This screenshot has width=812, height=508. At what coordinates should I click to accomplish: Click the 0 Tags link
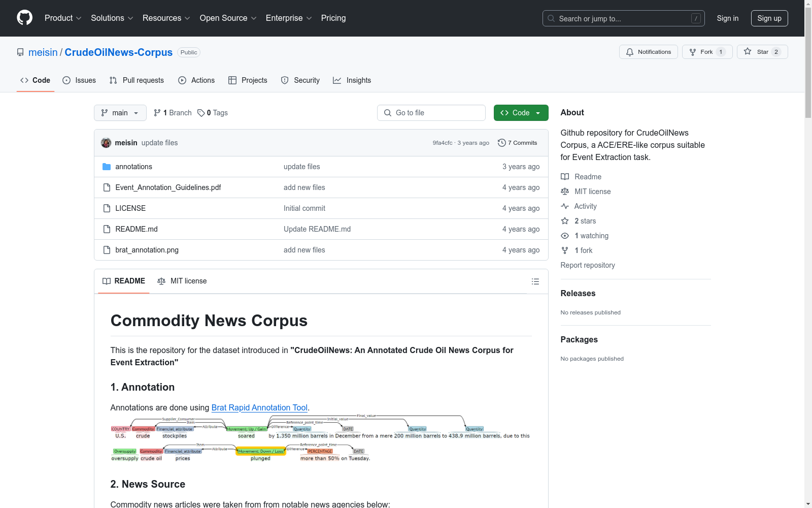[213, 113]
